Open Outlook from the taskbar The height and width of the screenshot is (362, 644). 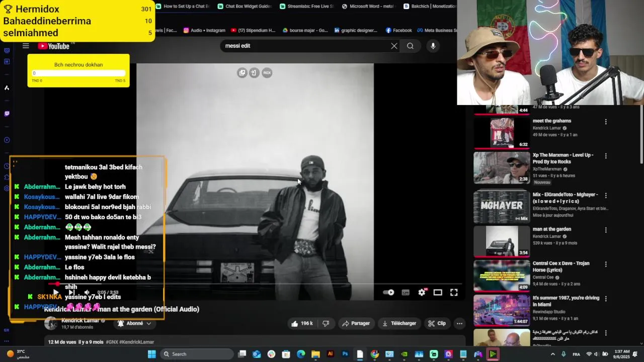257,354
